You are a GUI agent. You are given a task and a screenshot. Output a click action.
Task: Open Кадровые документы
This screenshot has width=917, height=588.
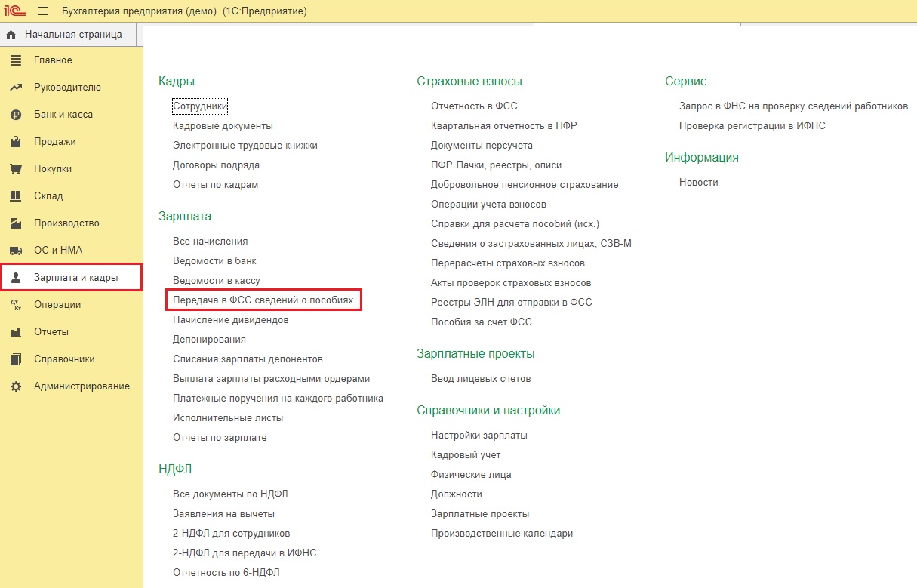(x=223, y=126)
